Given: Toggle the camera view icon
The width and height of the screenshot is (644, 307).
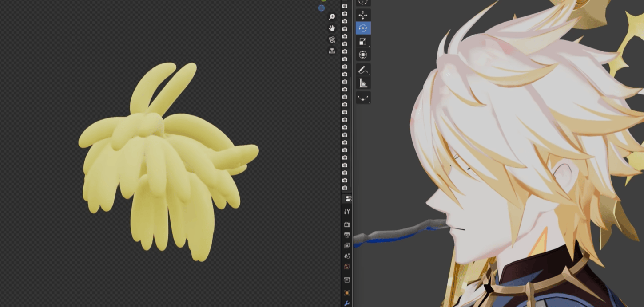Looking at the screenshot, I should click(332, 40).
